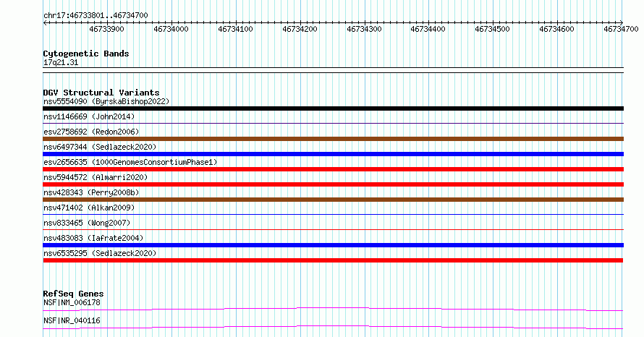The height and width of the screenshot is (337, 644).
Task: Click the left arrowhead of the ruler
Action: (45, 23)
